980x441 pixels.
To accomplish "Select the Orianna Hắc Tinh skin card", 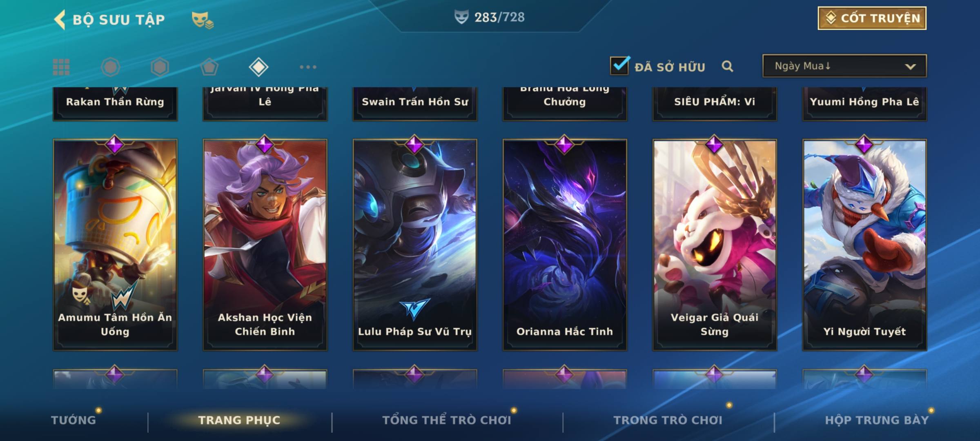I will pyautogui.click(x=565, y=244).
